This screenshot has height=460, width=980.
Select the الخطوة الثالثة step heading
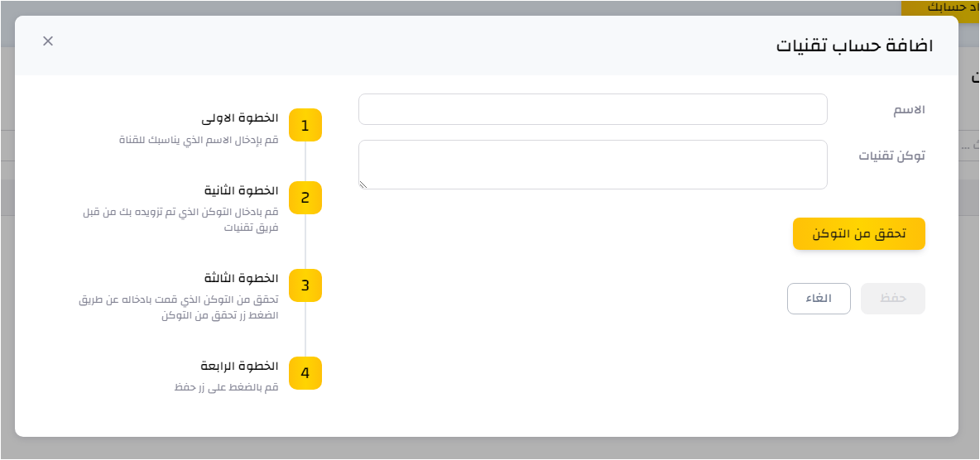coord(241,277)
